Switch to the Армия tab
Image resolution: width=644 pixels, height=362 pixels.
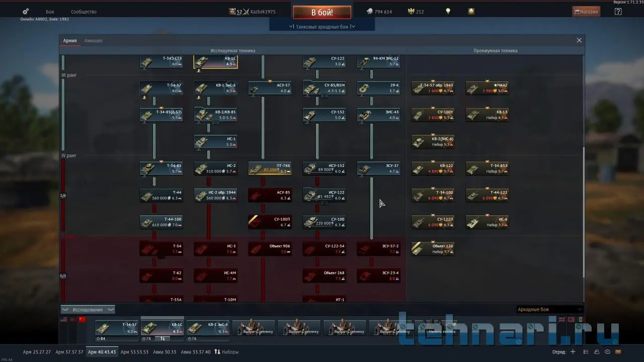coord(70,41)
